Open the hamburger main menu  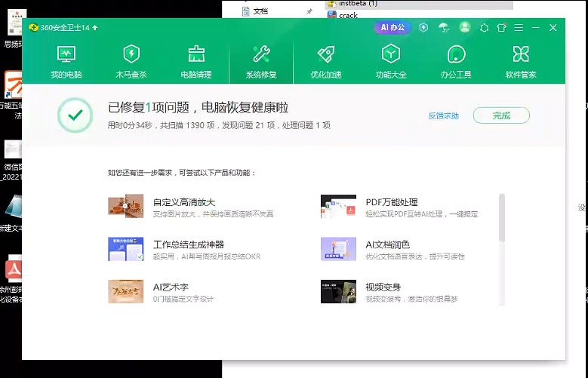point(519,27)
